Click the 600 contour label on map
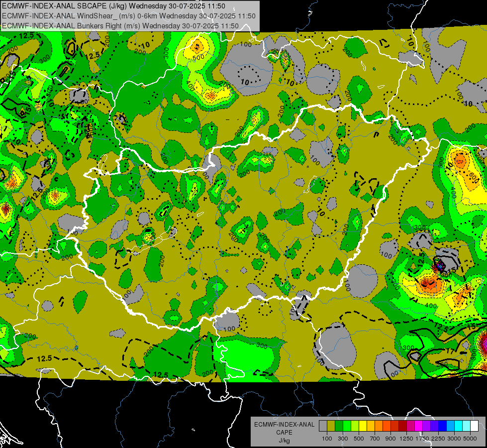The height and width of the screenshot is (448, 487). click(474, 177)
